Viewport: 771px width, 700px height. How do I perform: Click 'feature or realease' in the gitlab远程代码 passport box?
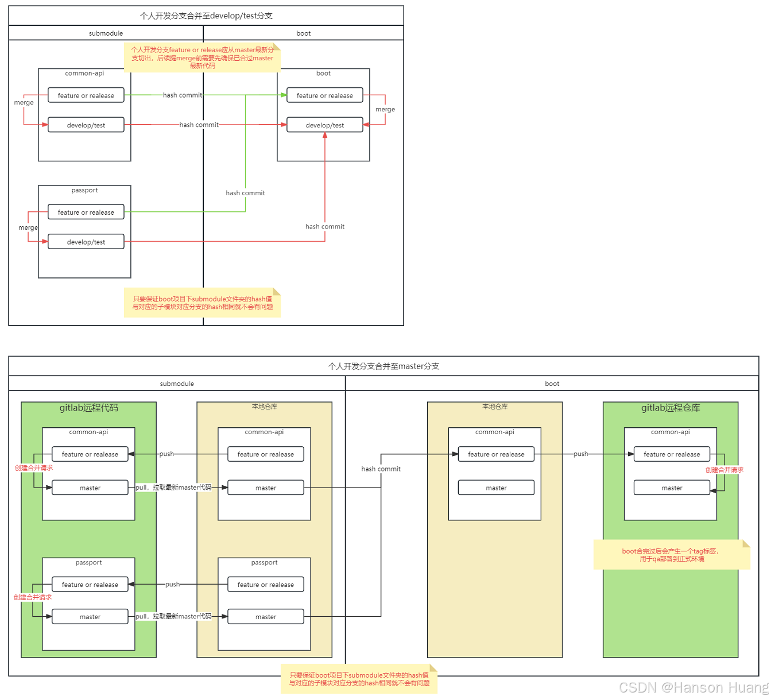point(90,585)
